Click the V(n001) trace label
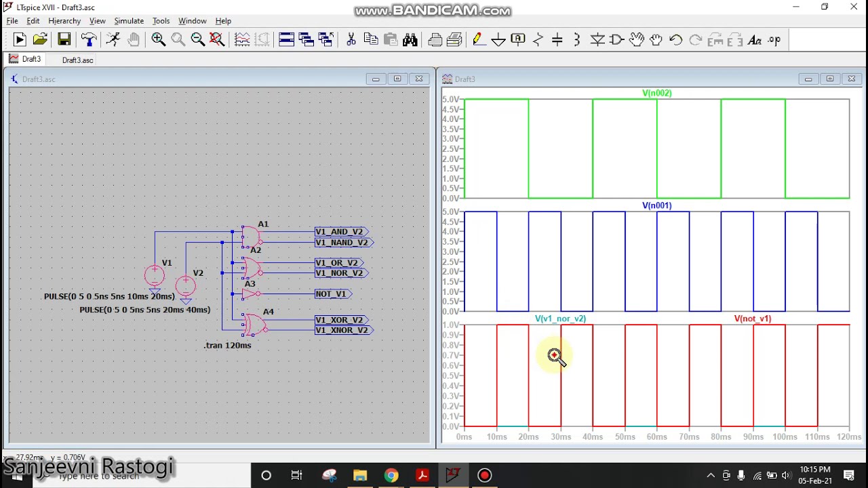Viewport: 868px width, 488px height. coord(656,205)
